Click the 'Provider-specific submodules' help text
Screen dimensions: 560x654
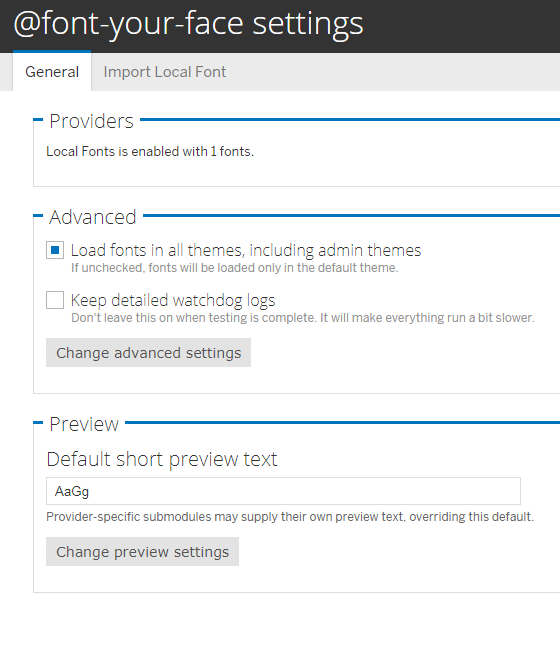pos(290,517)
